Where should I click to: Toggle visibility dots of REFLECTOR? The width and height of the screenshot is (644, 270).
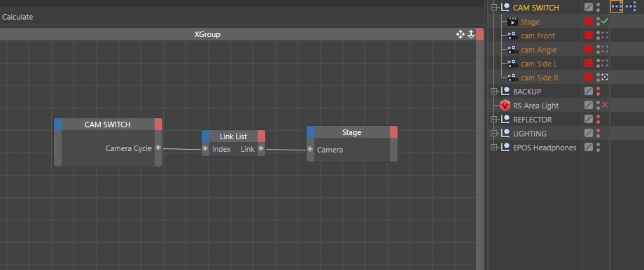click(598, 119)
